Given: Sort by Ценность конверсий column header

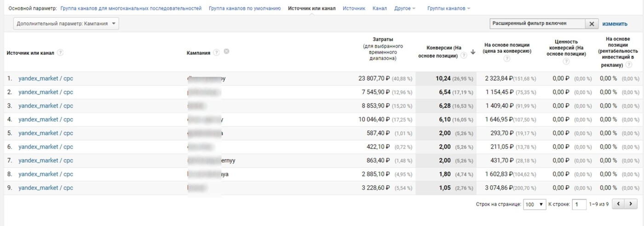Looking at the screenshot, I should coord(566,48).
